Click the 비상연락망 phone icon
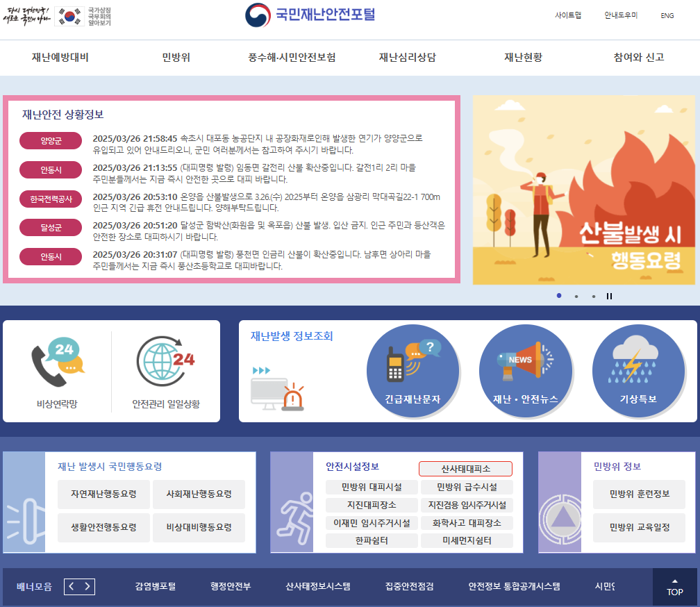 [59, 361]
